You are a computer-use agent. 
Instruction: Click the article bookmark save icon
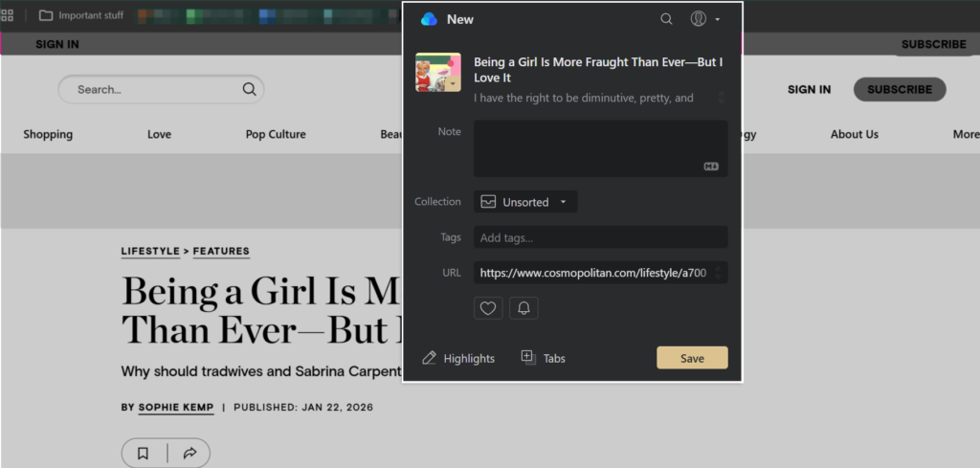coord(143,454)
